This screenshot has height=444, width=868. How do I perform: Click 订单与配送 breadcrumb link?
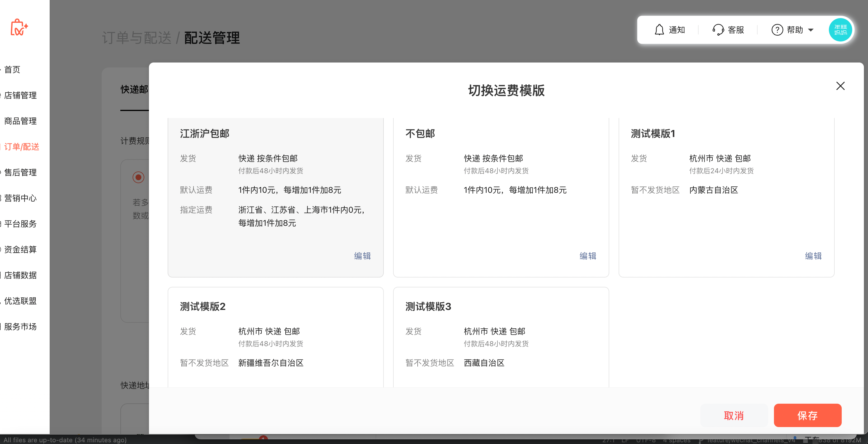pyautogui.click(x=136, y=38)
